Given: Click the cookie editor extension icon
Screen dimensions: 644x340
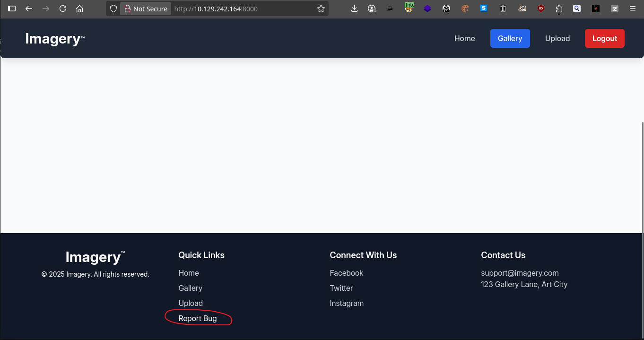Looking at the screenshot, I should click(x=465, y=9).
